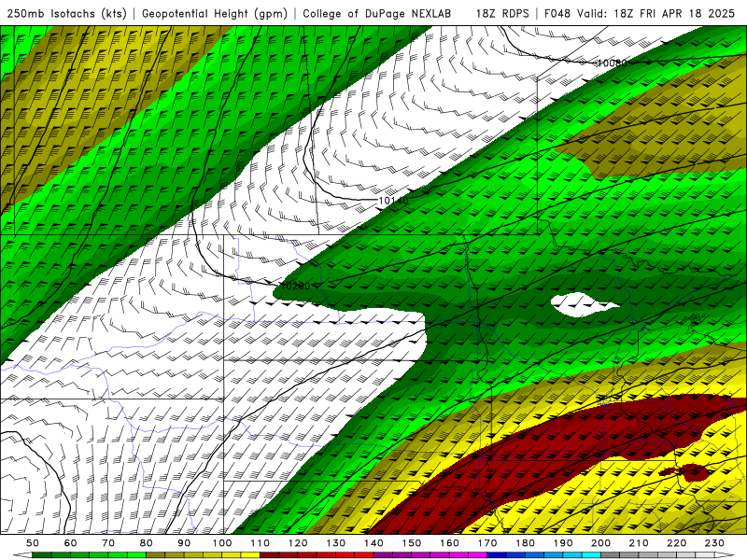This screenshot has width=747, height=560.
Task: Click the darkest green swatch starting at 50
Action: pos(41,555)
